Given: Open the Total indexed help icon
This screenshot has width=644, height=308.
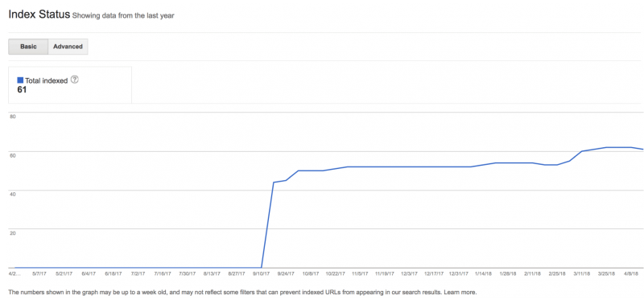Looking at the screenshot, I should (x=74, y=80).
